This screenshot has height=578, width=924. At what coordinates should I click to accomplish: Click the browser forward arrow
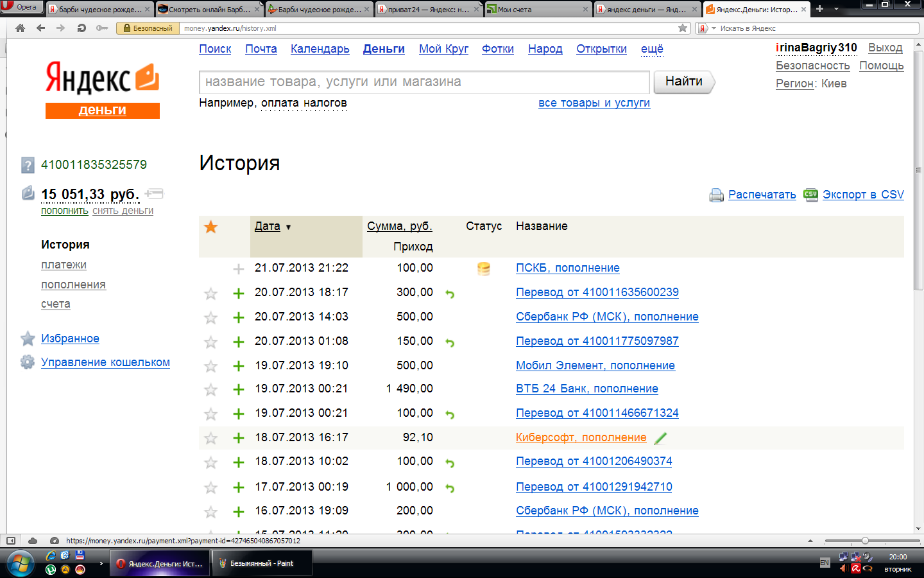click(x=61, y=28)
